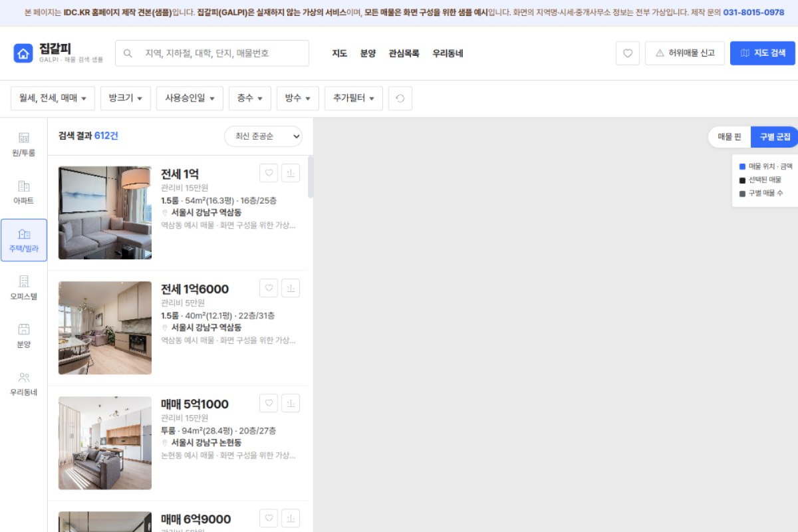The height and width of the screenshot is (532, 798).
Task: Favorite the 매매 5억1000 listing with heart
Action: click(x=269, y=403)
